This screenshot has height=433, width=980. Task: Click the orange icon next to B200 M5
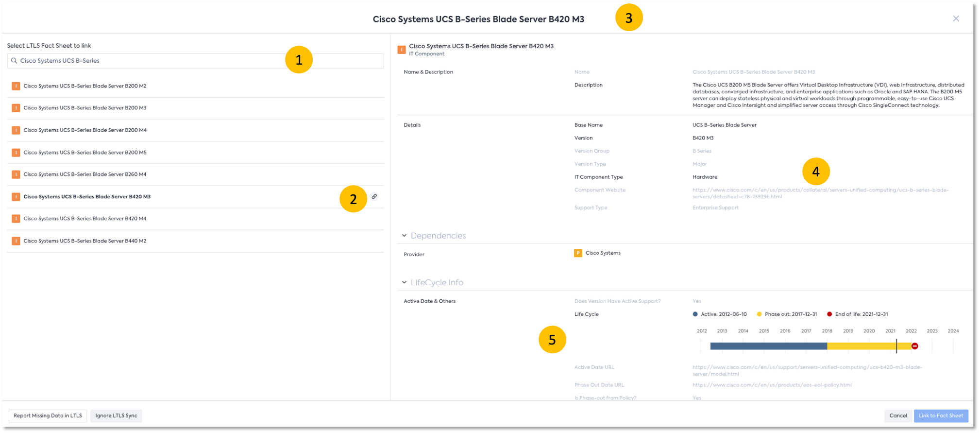[16, 153]
